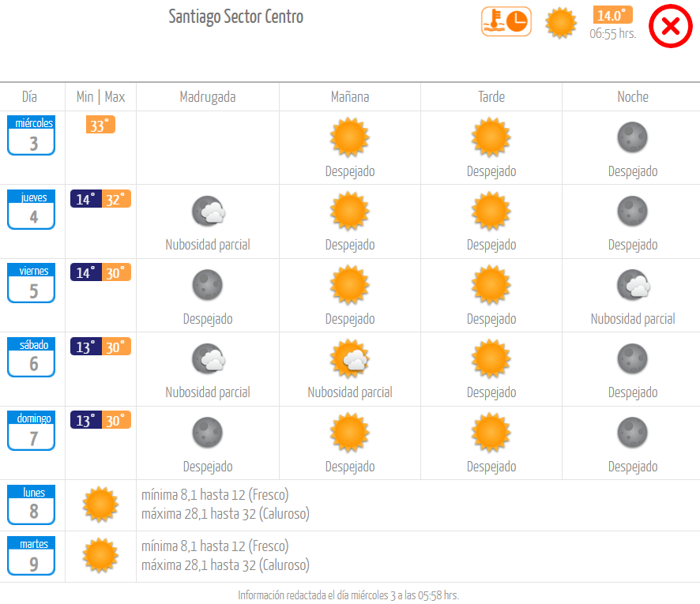Screen dimensions: 700x604
Task: Select the viernes 5 calendar icon
Action: [32, 283]
